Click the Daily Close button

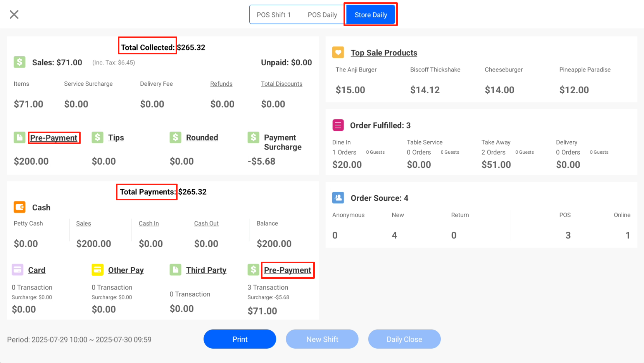coord(404,339)
